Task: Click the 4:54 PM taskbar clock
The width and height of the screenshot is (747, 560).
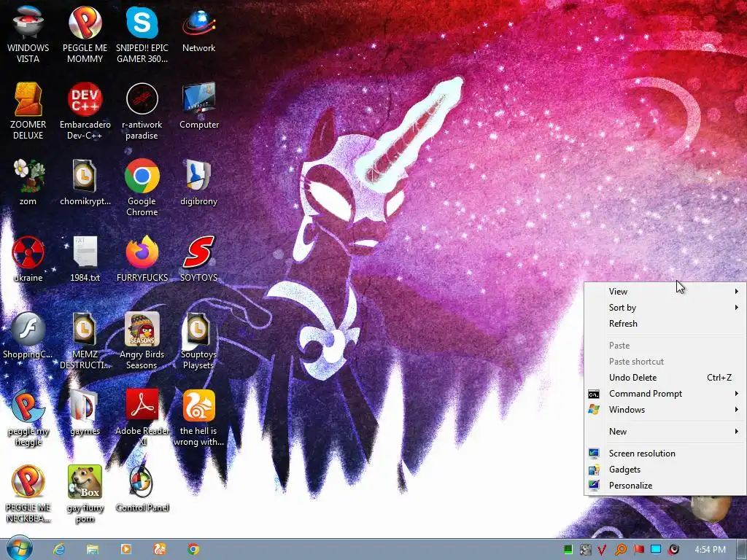Action: tap(710, 550)
